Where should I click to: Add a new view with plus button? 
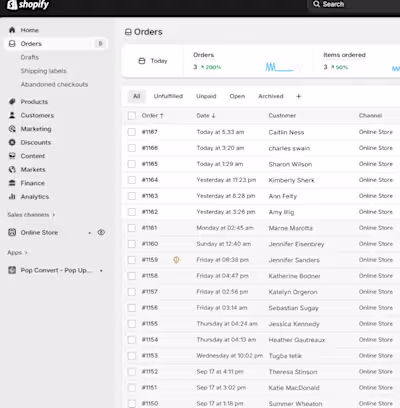[299, 96]
